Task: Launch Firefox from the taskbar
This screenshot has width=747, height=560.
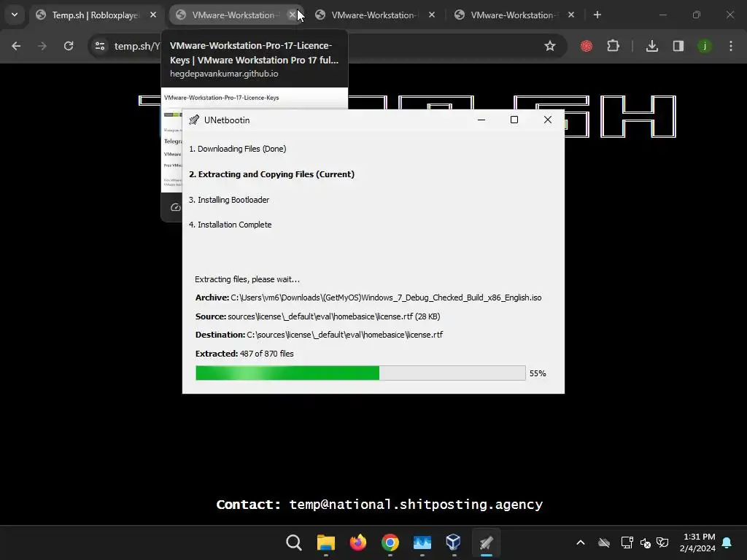Action: click(357, 542)
